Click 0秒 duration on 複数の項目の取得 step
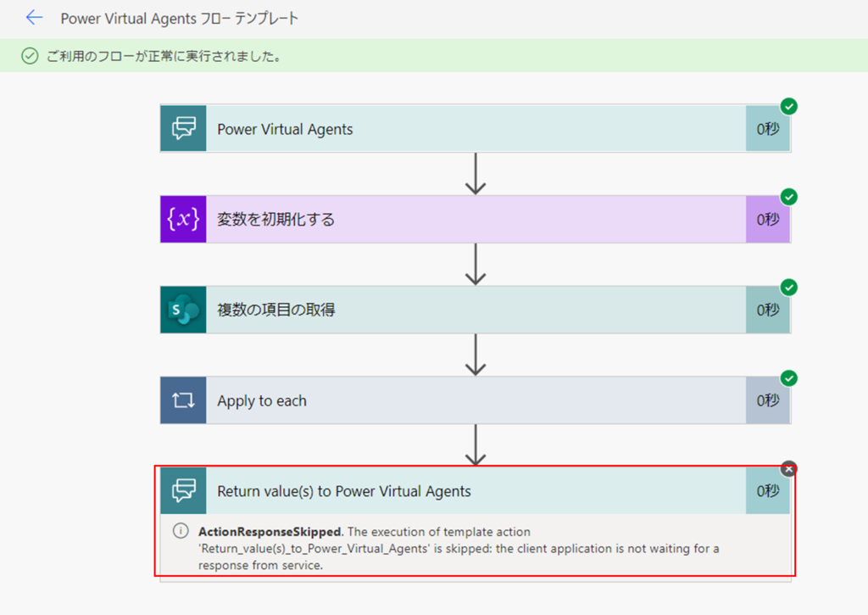Viewport: 868px width, 615px height. (x=768, y=310)
